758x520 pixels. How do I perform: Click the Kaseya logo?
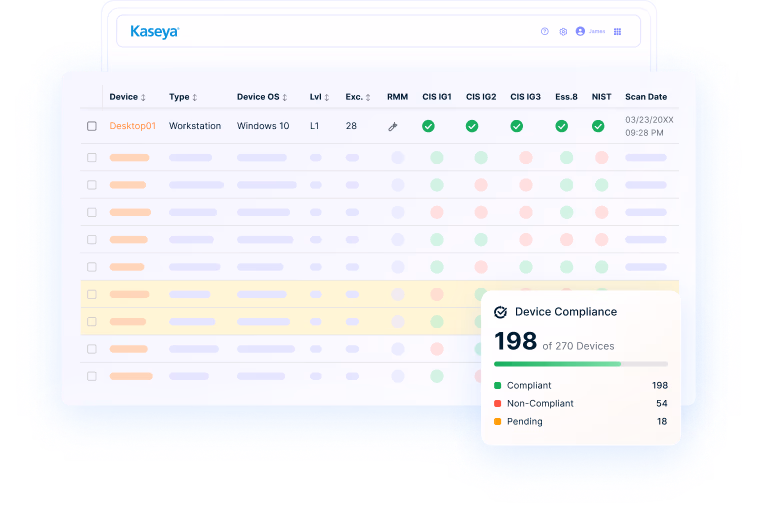coord(154,32)
